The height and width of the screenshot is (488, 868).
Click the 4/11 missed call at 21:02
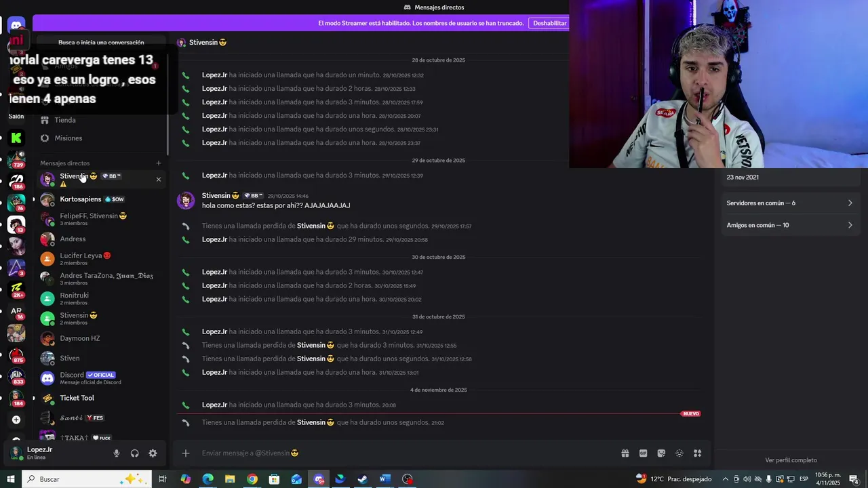[x=323, y=422]
